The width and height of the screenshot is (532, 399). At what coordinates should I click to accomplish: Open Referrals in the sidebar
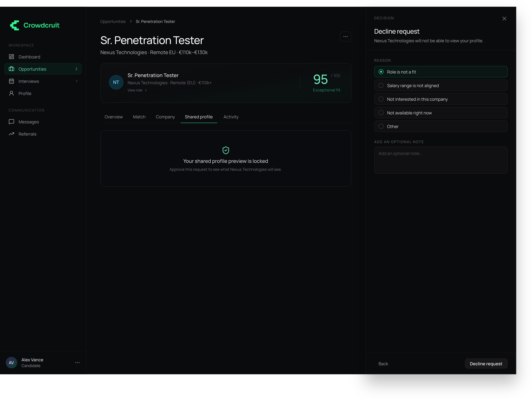pos(43,134)
